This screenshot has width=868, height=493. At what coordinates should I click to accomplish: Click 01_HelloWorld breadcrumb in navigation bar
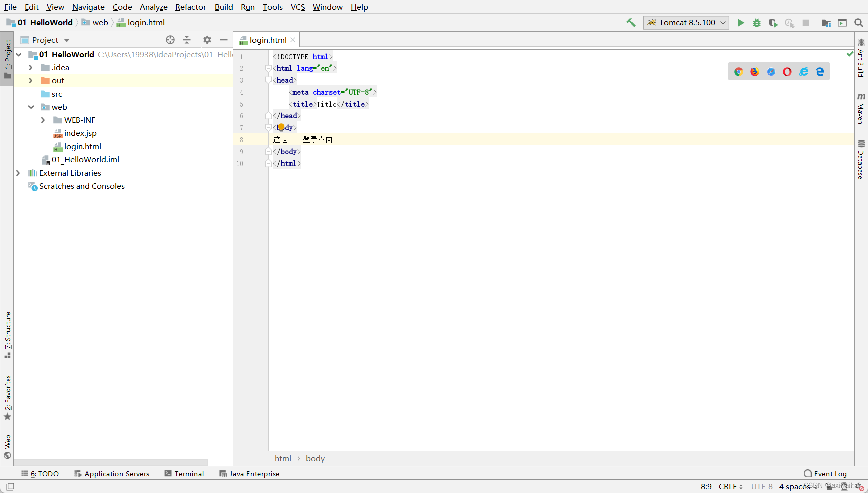[40, 22]
